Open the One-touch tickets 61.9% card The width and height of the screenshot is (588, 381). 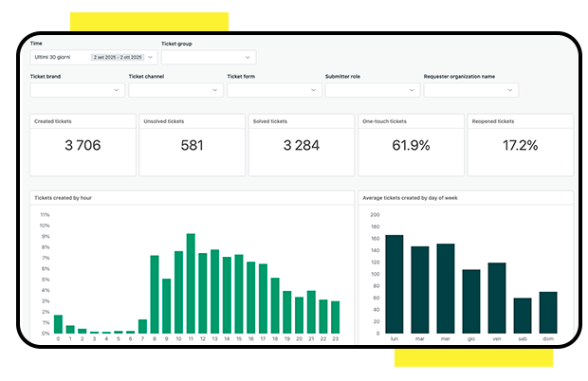point(410,145)
